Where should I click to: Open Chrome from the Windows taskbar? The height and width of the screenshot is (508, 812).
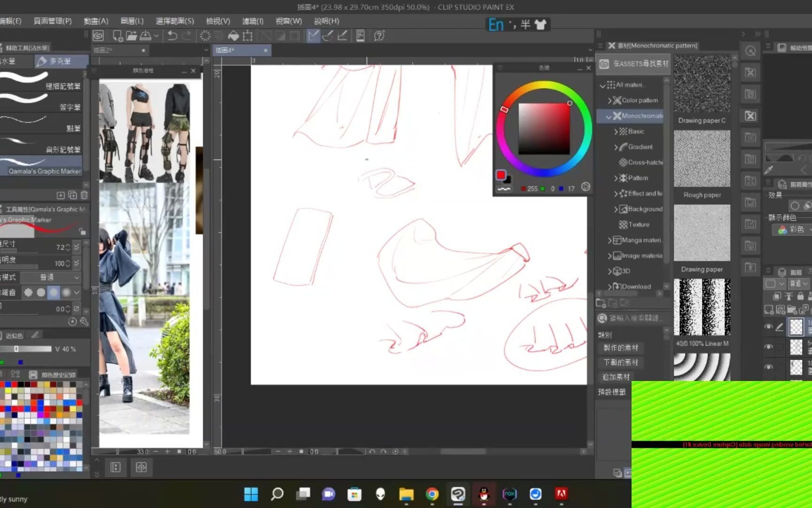(432, 494)
